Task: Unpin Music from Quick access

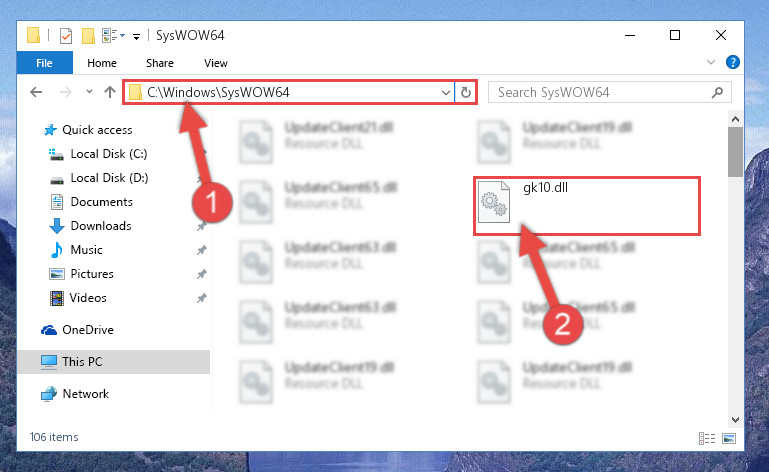Action: click(x=201, y=250)
